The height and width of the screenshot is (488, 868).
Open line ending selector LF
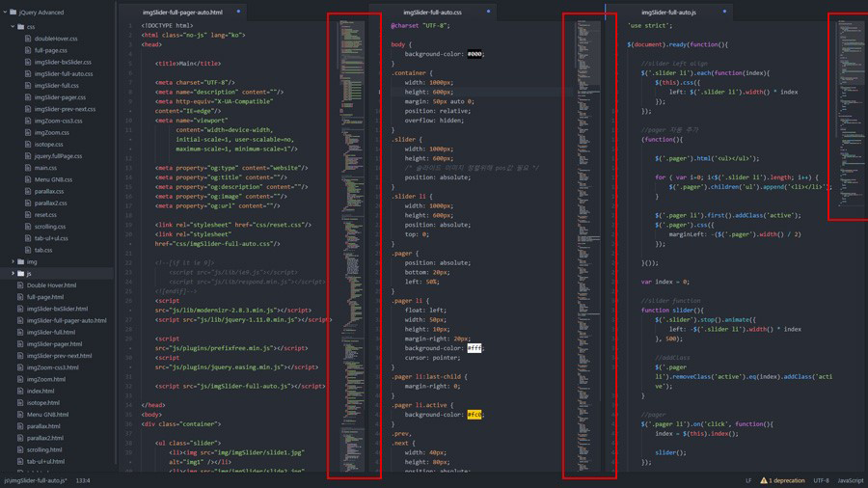748,480
